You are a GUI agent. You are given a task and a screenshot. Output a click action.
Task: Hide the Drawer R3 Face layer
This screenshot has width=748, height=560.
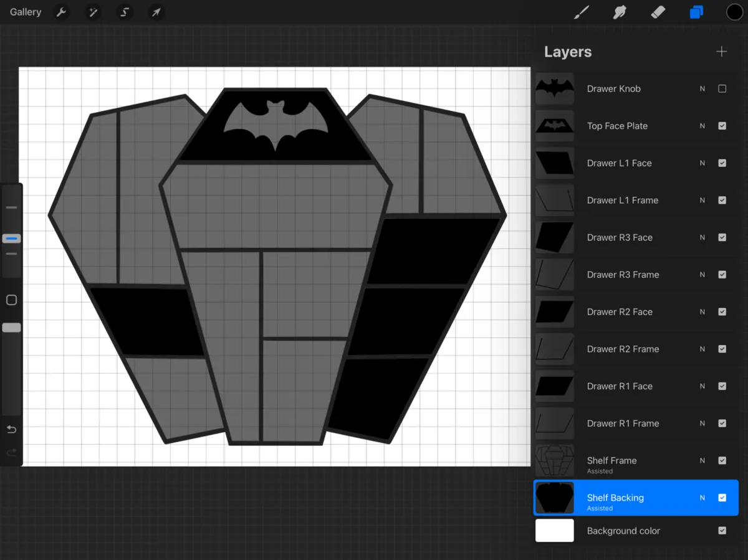coord(722,237)
